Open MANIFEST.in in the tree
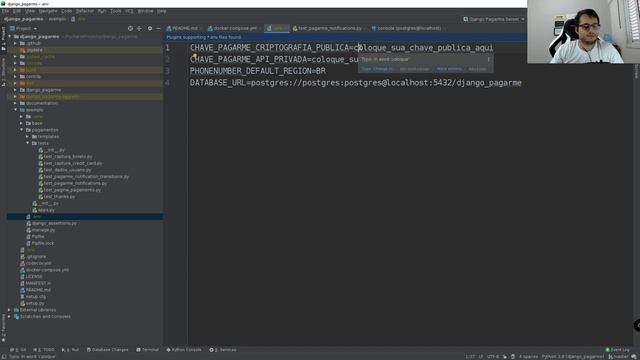 coord(38,283)
